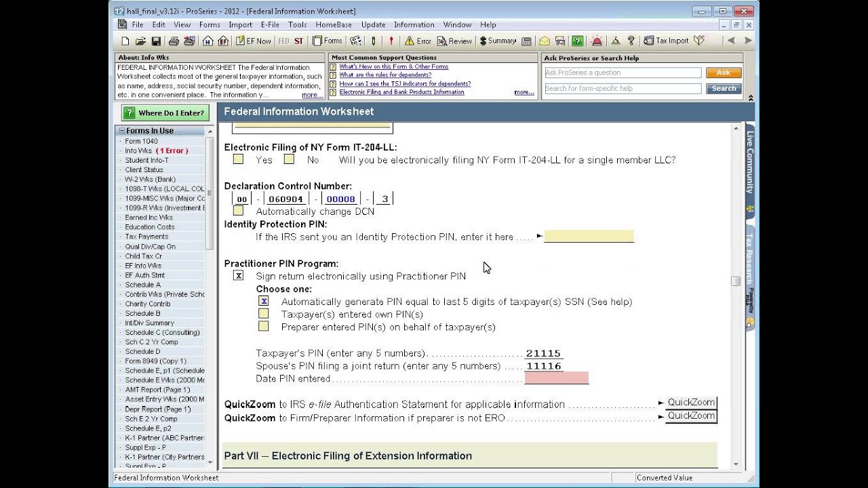Open HomeBase with the house icon
The height and width of the screenshot is (488, 868).
pos(208,41)
